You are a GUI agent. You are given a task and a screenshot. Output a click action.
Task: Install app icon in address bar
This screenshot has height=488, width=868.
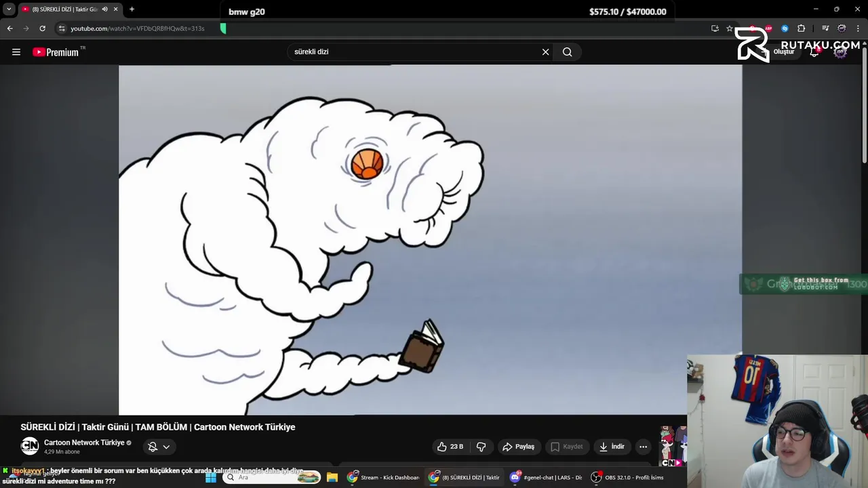(x=715, y=28)
